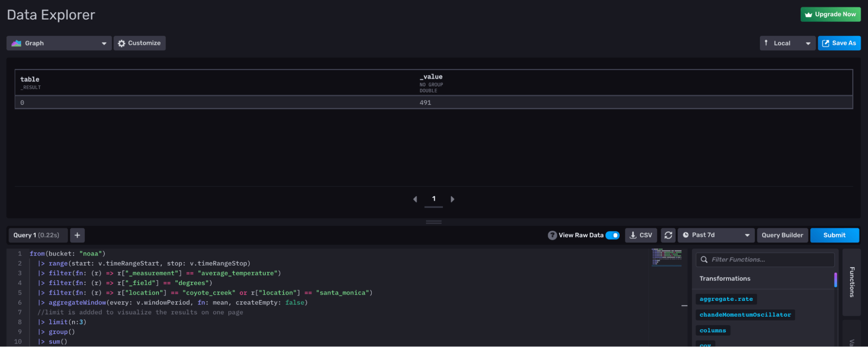Select the Query 1 tab
This screenshot has width=868, height=347.
coord(38,235)
